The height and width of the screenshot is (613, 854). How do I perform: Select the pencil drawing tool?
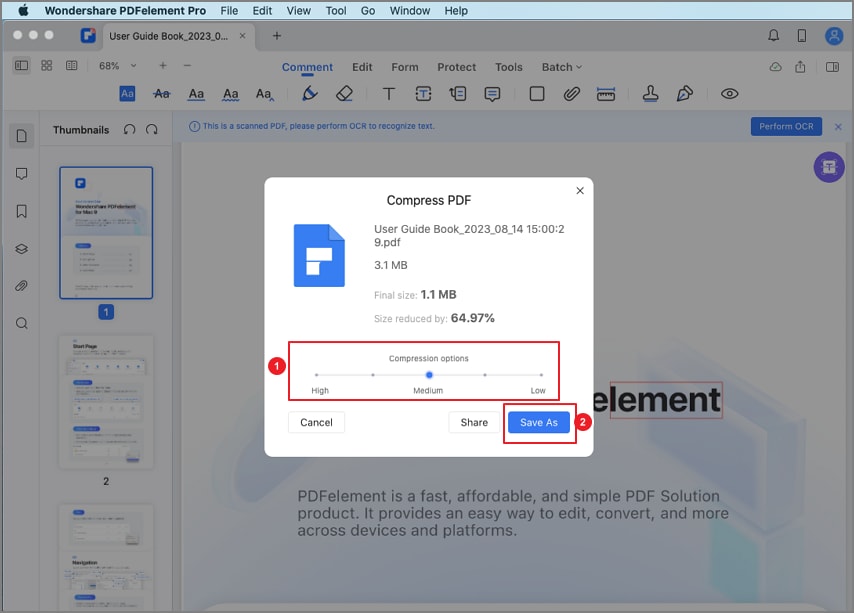pyautogui.click(x=309, y=94)
